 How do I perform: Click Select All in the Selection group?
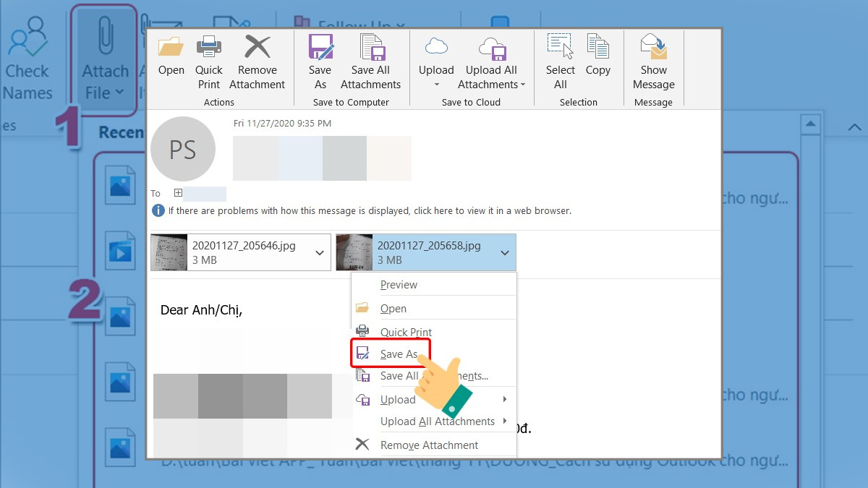pyautogui.click(x=561, y=61)
